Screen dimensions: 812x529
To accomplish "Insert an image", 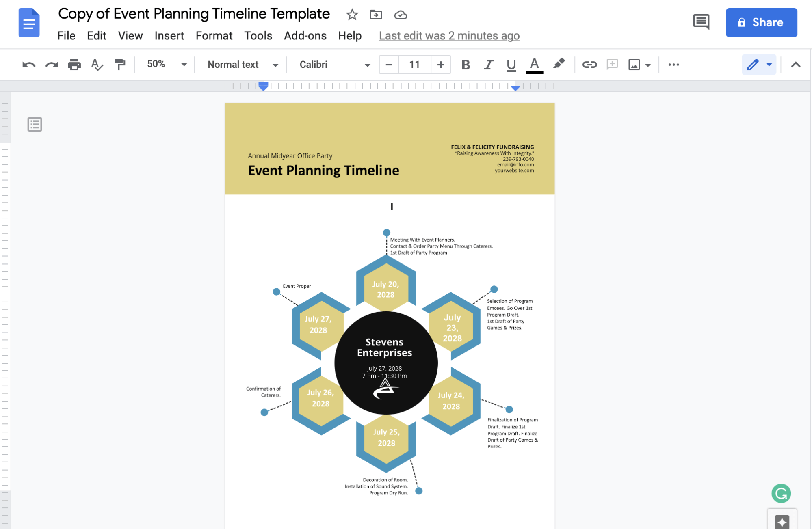I will (635, 64).
